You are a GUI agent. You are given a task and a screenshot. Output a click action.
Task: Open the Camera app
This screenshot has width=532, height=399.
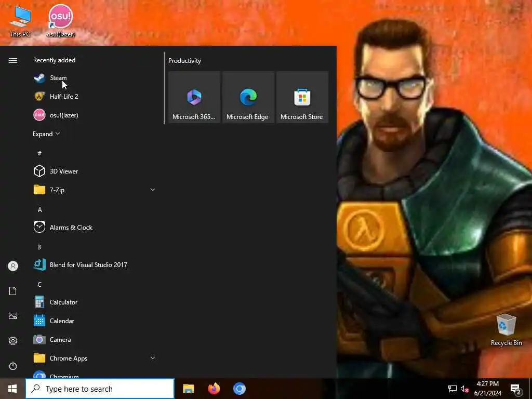click(x=95, y=340)
